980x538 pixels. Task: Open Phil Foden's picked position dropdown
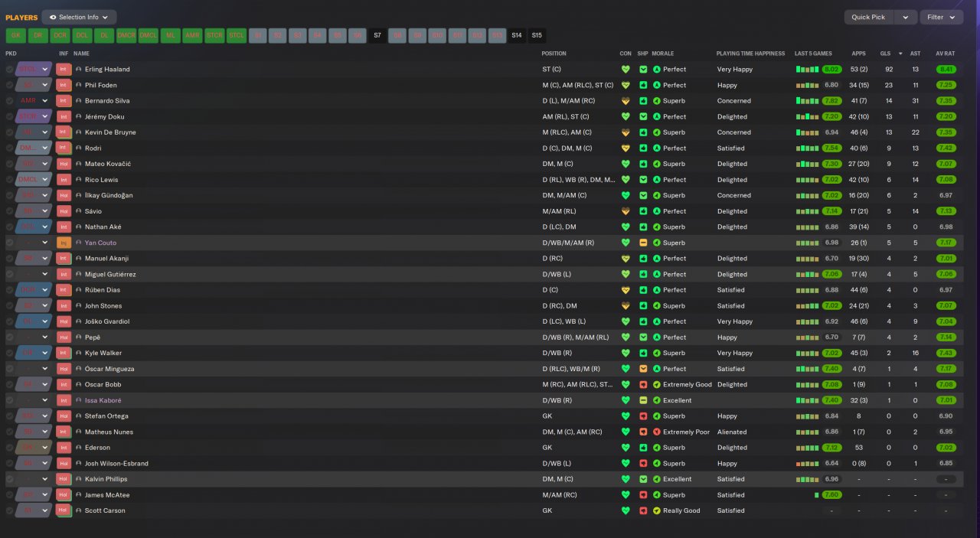[x=34, y=85]
